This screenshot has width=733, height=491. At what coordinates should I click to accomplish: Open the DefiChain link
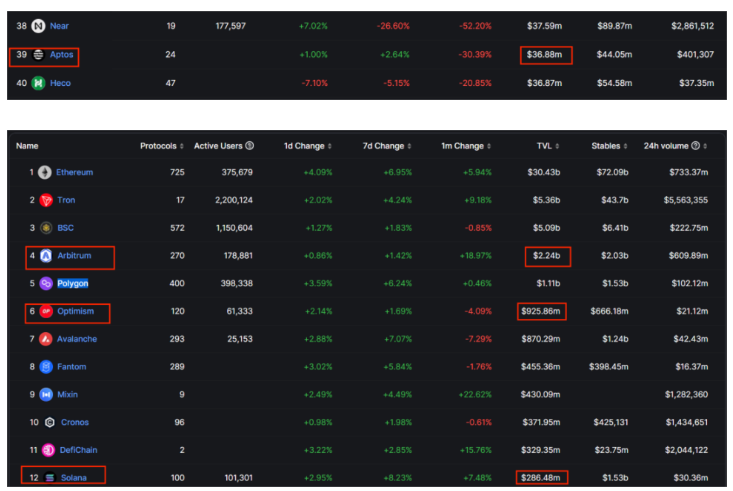coord(79,450)
